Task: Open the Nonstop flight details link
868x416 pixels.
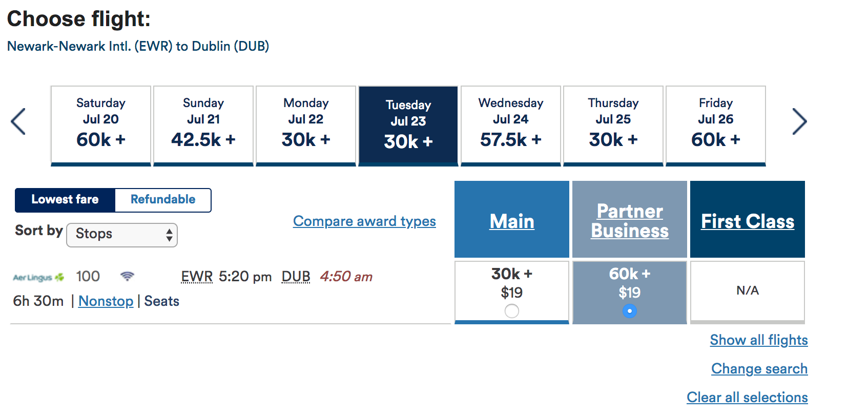Action: point(106,301)
